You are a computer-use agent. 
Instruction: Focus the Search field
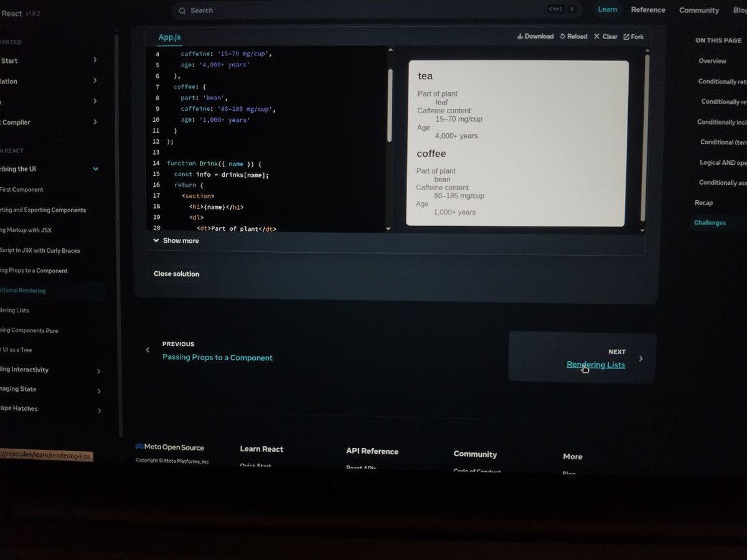point(377,11)
